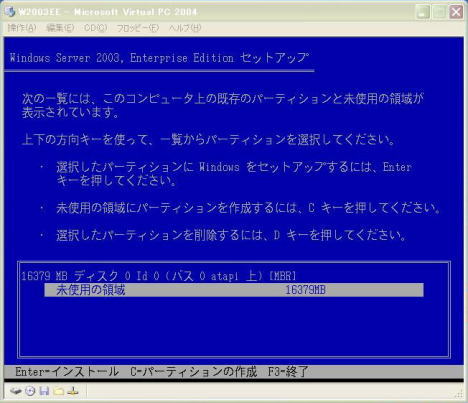Close the W2003EE Virtual PC window

pyautogui.click(x=456, y=12)
